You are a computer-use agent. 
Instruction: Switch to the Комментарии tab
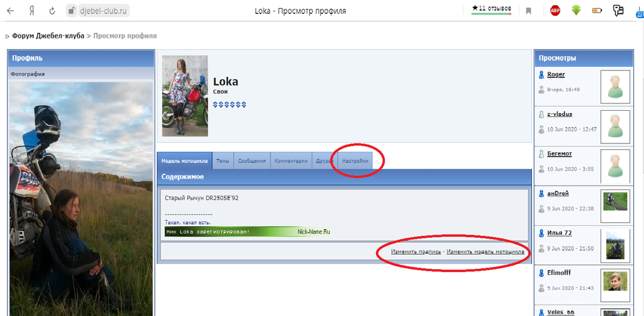tap(291, 161)
